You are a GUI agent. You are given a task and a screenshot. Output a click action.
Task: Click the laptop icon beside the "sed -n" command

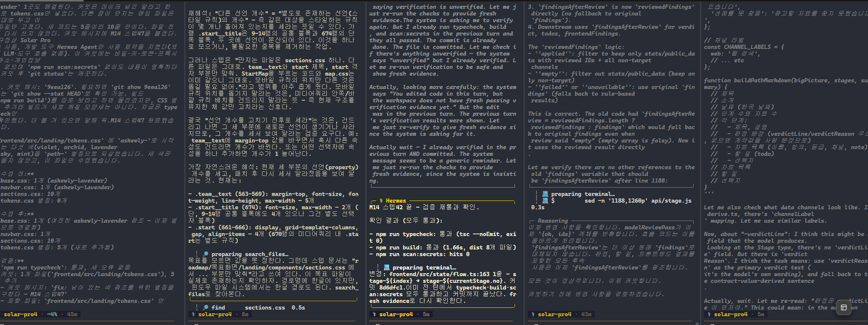click(545, 201)
